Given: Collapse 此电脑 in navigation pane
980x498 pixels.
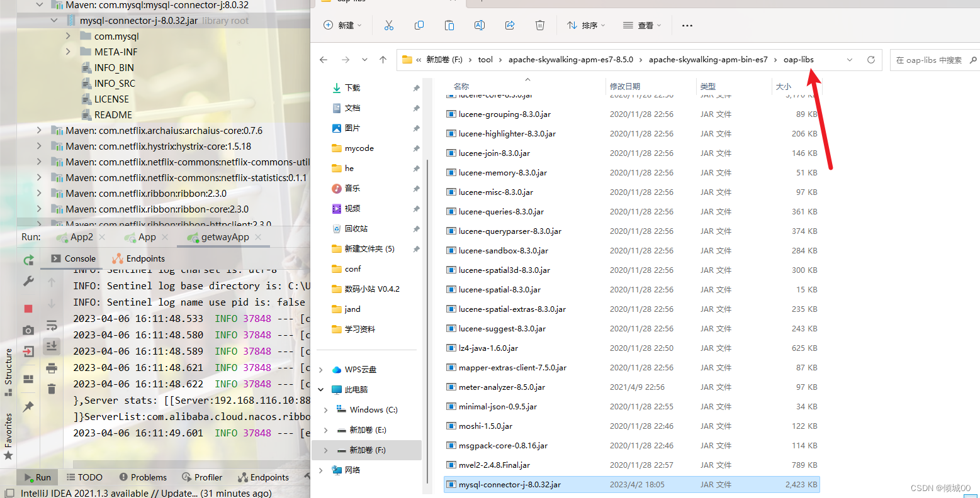Looking at the screenshot, I should point(321,390).
